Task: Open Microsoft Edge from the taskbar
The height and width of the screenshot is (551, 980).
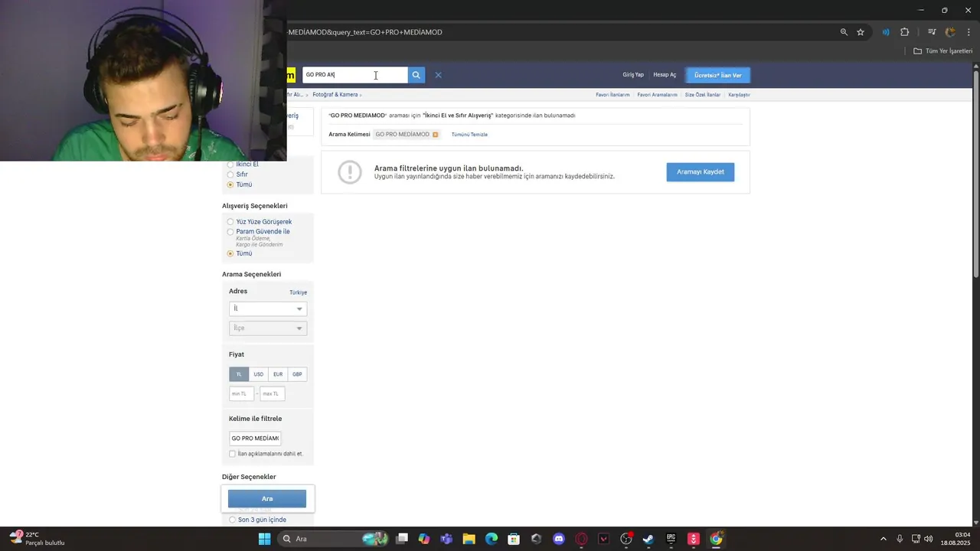Action: 492,539
